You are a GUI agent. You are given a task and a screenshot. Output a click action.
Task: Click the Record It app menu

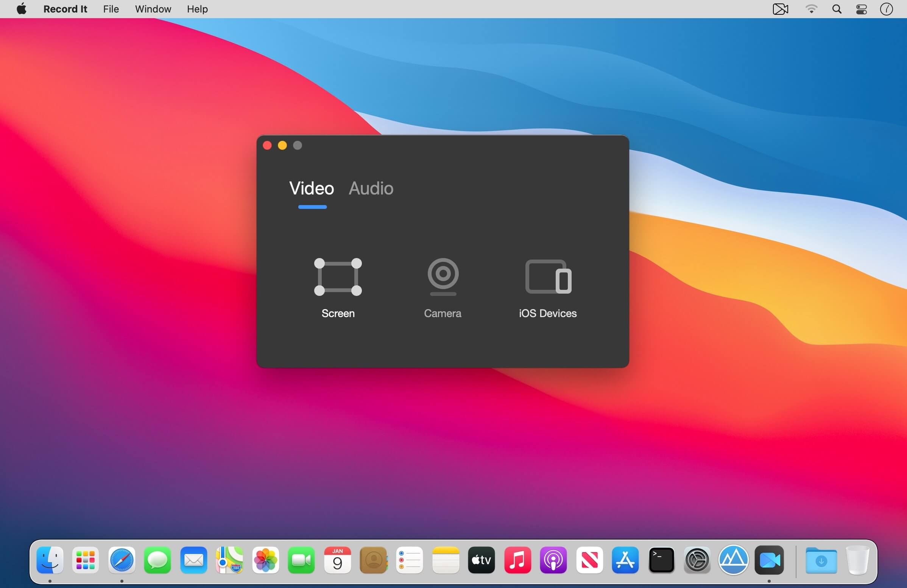(65, 9)
